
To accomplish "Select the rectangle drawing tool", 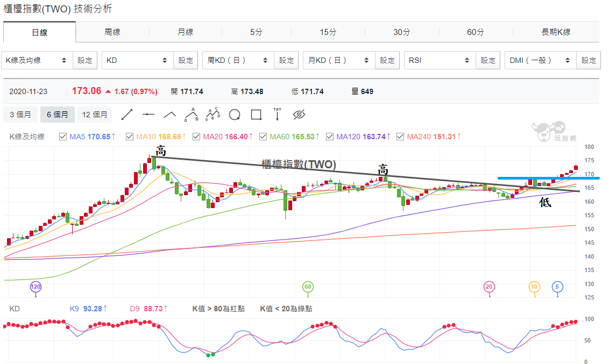I will click(256, 115).
